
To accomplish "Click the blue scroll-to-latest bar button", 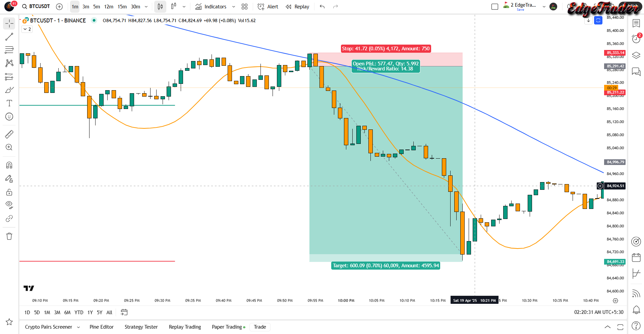I will (598, 20).
